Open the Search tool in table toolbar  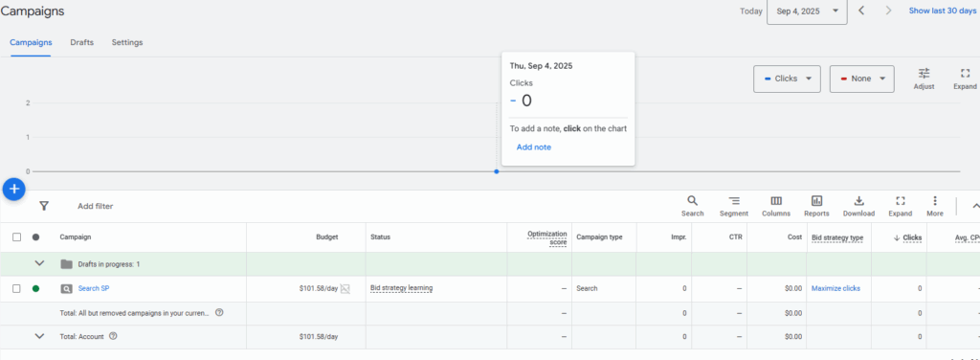693,206
